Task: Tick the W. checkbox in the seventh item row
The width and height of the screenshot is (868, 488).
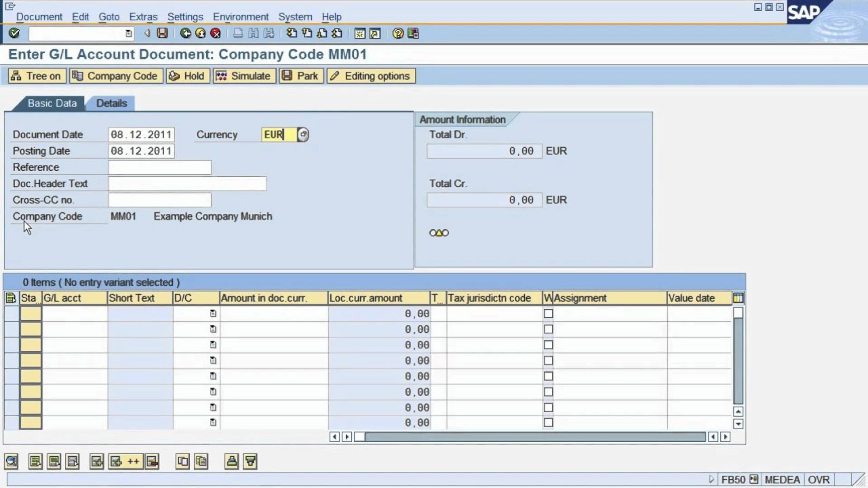Action: click(548, 407)
